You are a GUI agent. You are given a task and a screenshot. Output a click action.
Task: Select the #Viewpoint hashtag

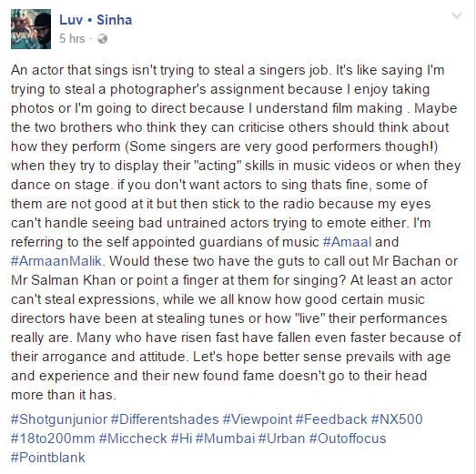pos(258,419)
